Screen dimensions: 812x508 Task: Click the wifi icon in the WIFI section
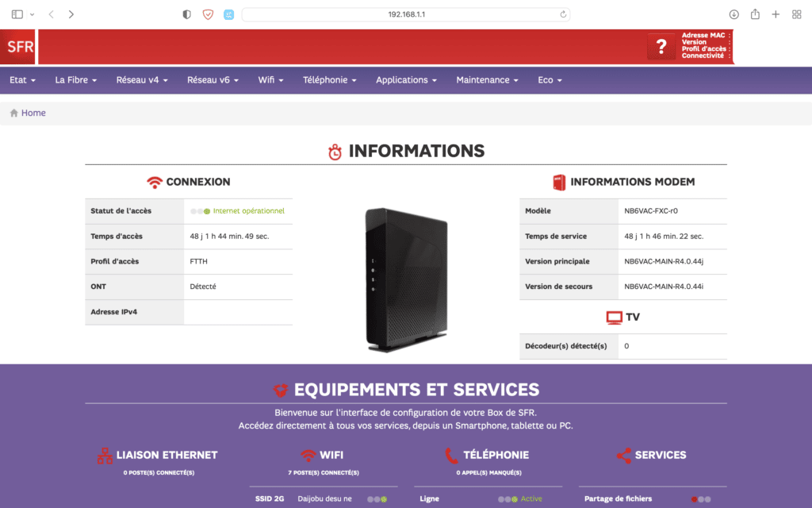308,455
